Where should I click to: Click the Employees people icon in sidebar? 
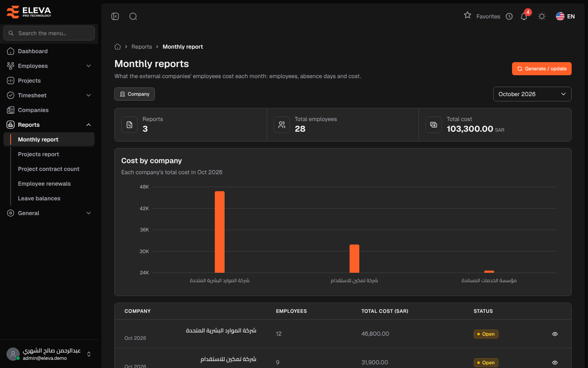tap(11, 66)
